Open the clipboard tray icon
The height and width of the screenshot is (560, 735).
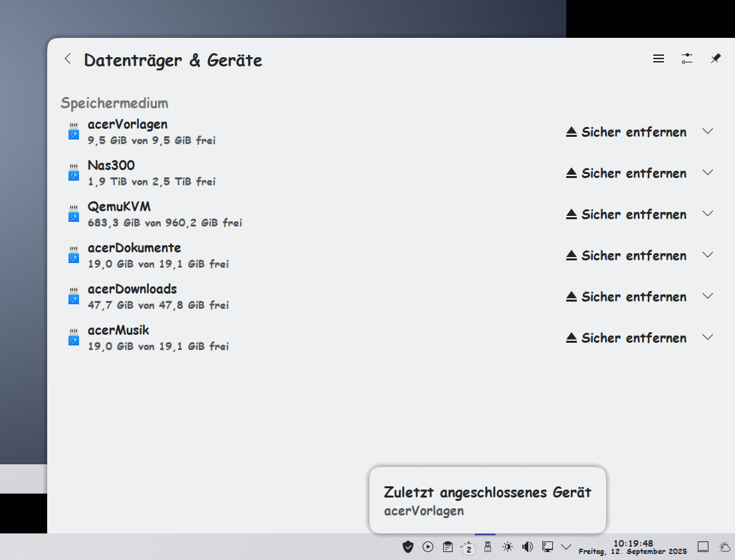pos(448,547)
